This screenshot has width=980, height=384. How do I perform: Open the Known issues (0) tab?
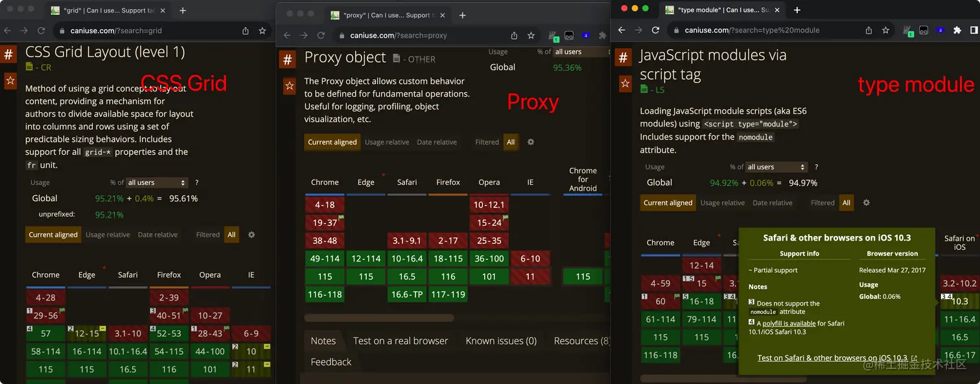click(501, 341)
